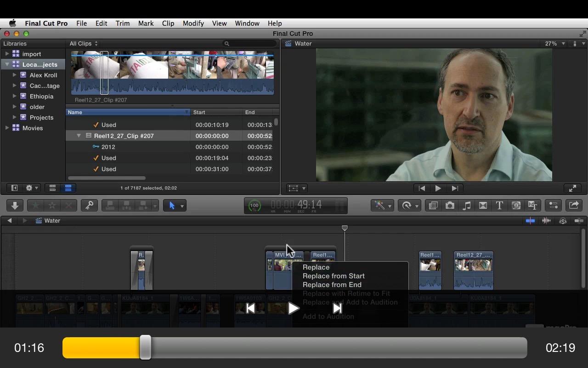Go to next edit in viewer
Image resolution: width=588 pixels, height=368 pixels.
click(454, 188)
